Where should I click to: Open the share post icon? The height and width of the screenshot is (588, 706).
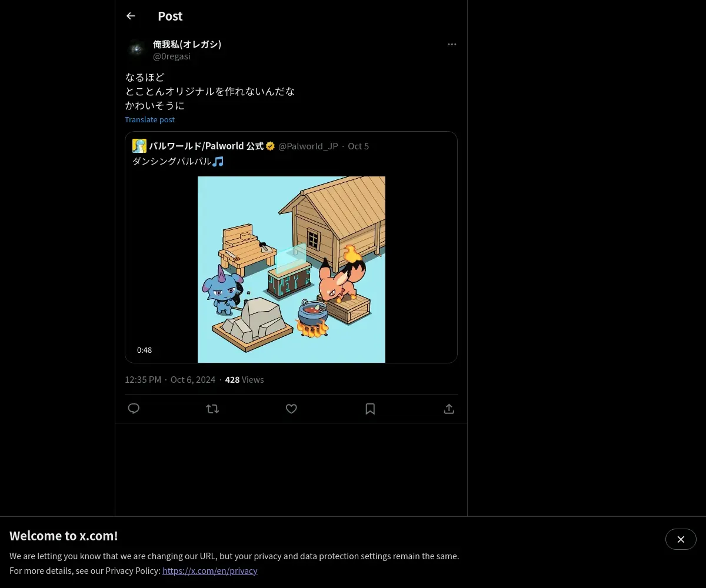[x=449, y=409]
